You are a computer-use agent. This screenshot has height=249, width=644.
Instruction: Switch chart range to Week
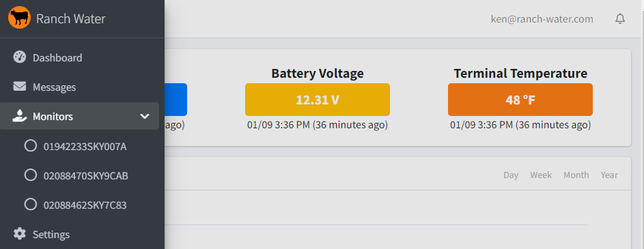541,175
